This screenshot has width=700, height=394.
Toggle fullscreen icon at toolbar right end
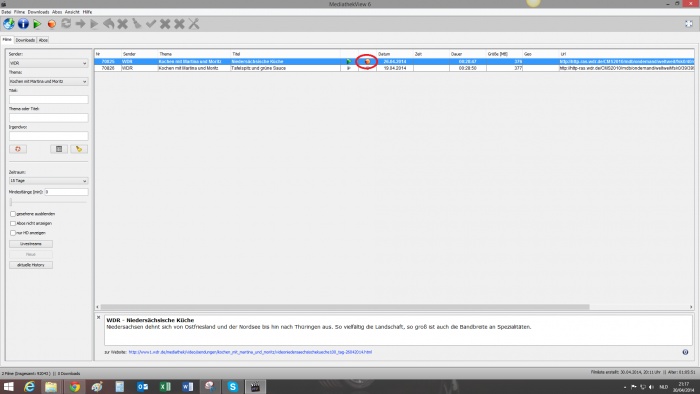tap(689, 24)
